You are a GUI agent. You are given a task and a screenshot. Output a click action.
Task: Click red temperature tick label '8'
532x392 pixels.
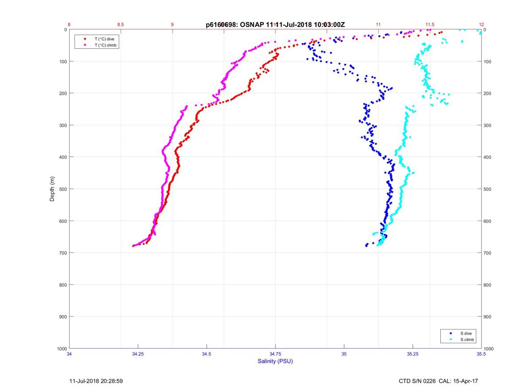[70, 24]
